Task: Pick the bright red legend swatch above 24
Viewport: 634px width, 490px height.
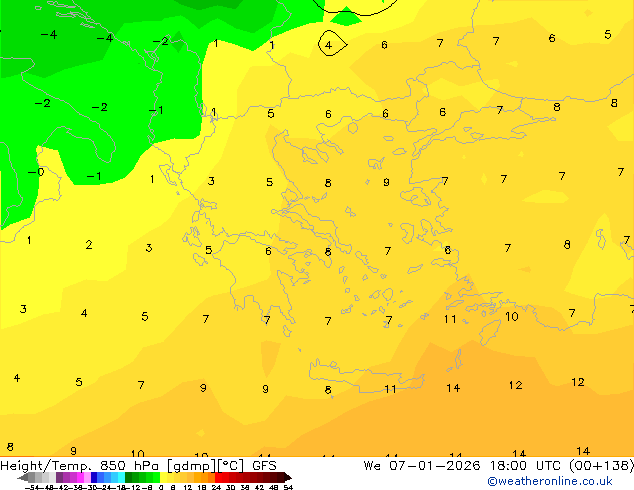Action: (218, 477)
